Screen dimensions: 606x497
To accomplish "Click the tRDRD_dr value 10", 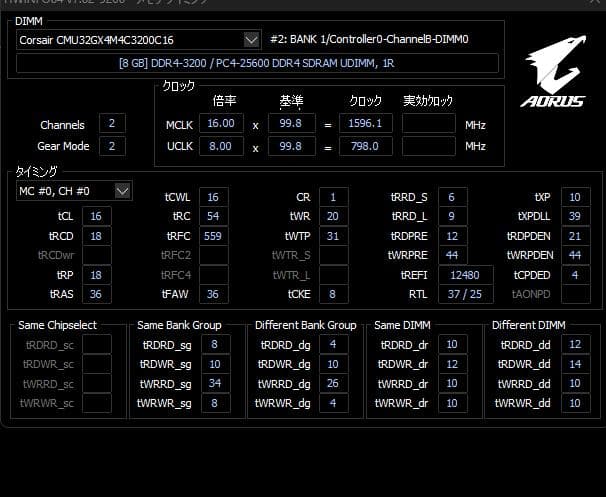I will 453,344.
